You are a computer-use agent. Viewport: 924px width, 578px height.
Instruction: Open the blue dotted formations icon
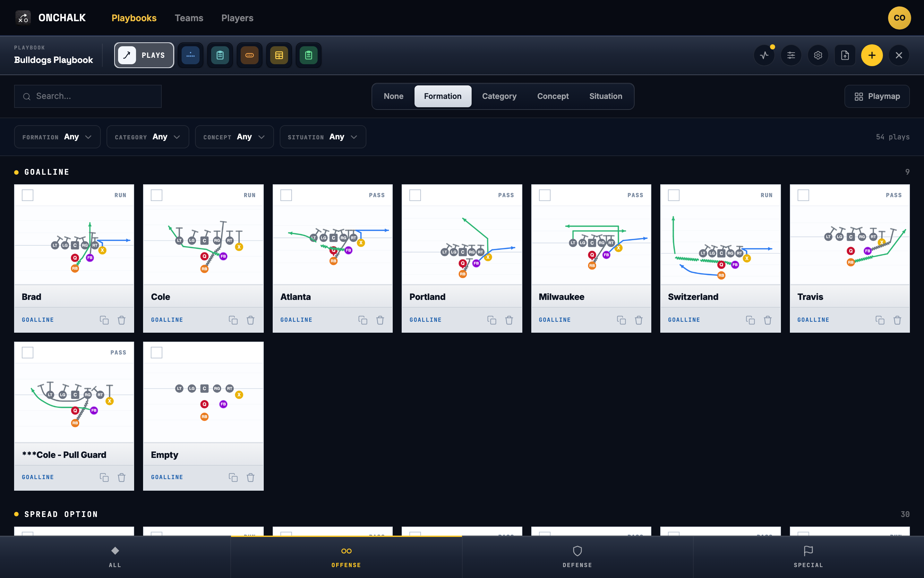click(191, 56)
